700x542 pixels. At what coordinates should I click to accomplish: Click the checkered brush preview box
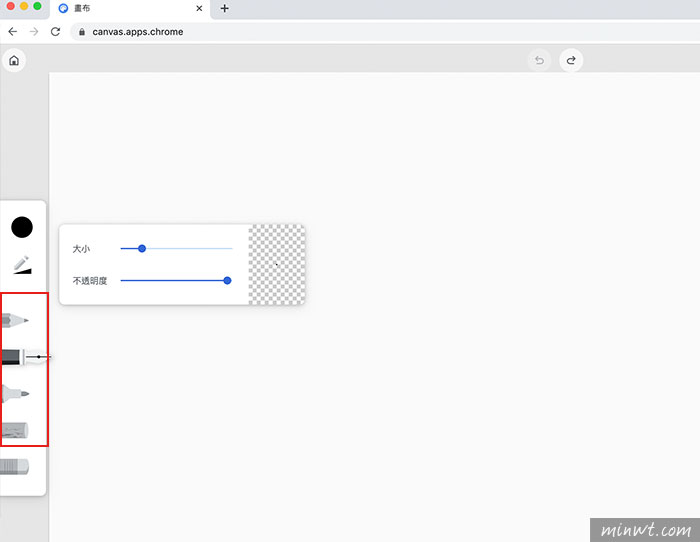pyautogui.click(x=277, y=265)
